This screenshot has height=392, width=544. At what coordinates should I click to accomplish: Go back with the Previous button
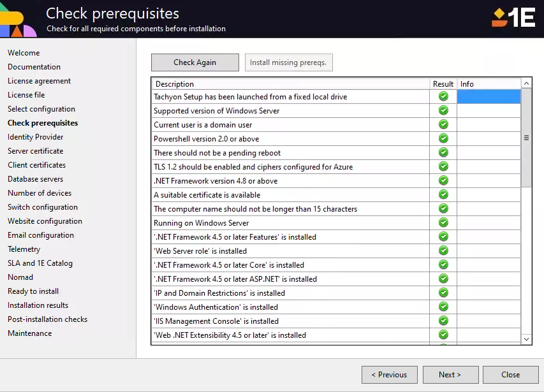point(389,375)
